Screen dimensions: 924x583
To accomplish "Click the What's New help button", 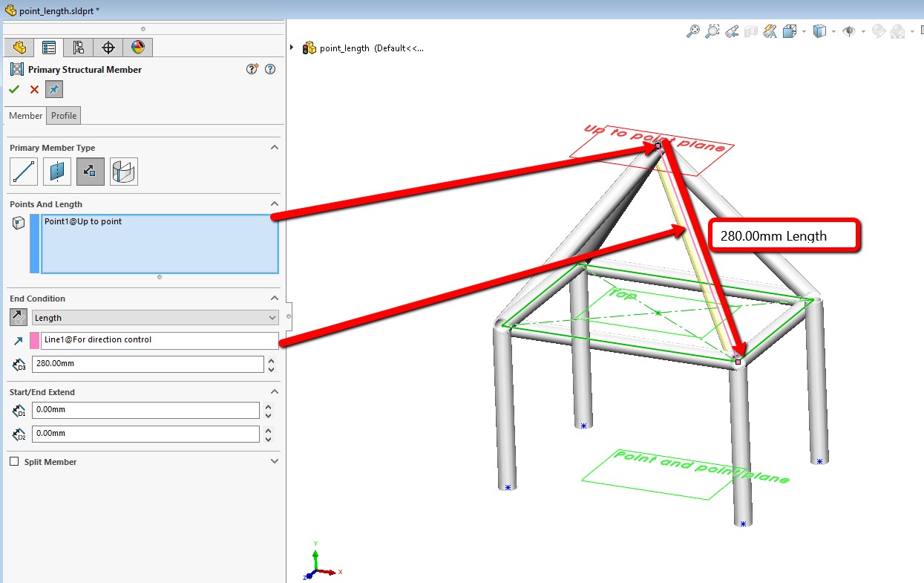I will (252, 68).
